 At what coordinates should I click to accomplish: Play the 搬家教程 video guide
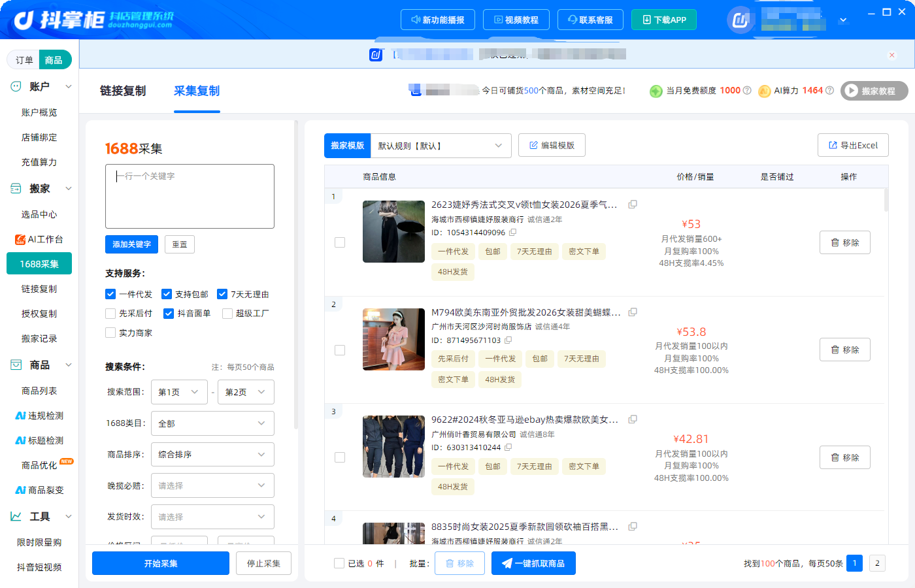click(874, 91)
